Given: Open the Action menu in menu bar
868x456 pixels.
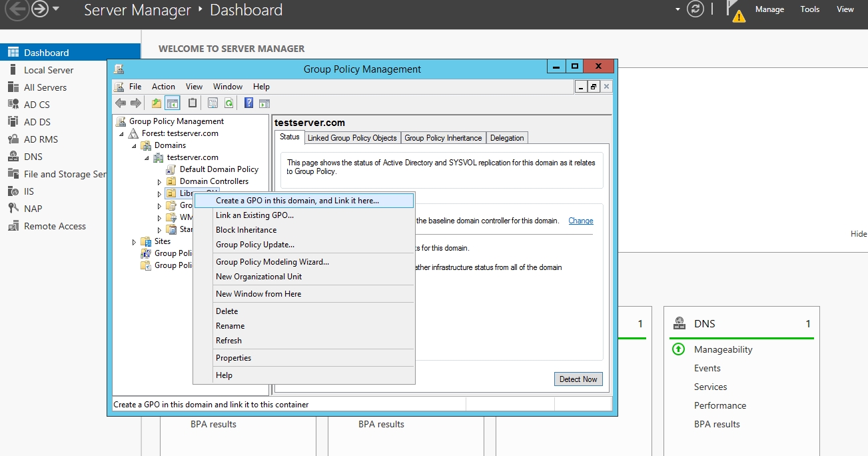Looking at the screenshot, I should (x=163, y=87).
